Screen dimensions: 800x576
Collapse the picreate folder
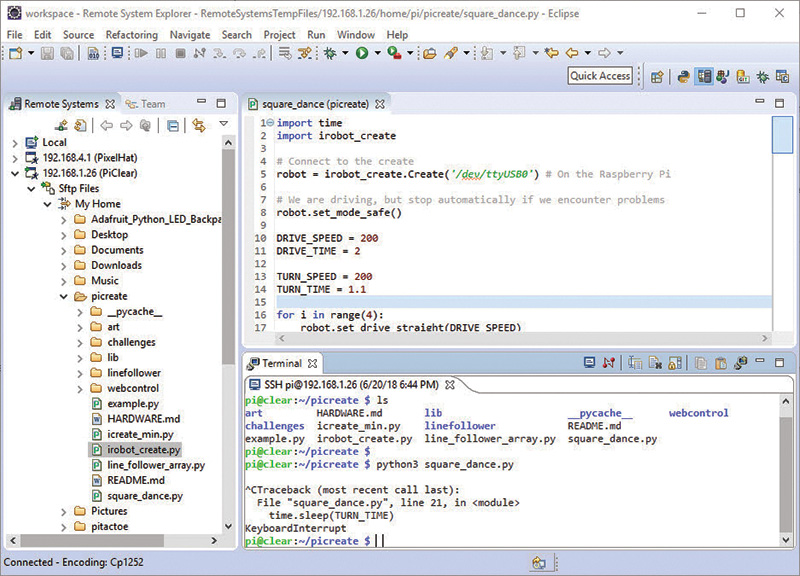[x=64, y=296]
